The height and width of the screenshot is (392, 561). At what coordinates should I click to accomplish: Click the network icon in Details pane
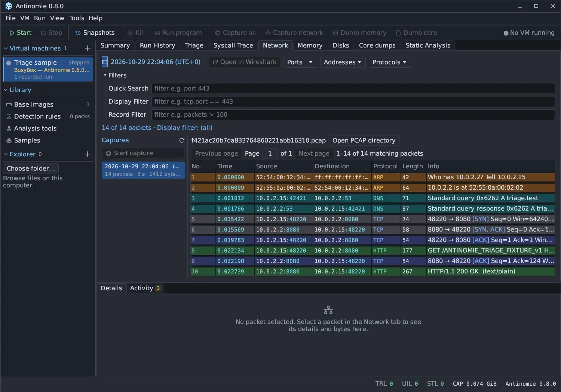[x=328, y=310]
